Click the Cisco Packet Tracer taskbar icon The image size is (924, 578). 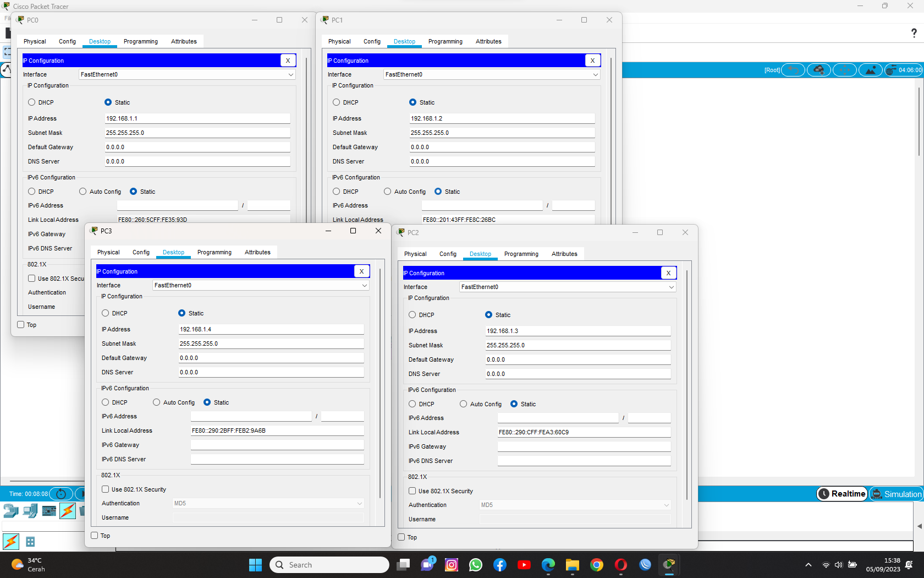tap(669, 565)
